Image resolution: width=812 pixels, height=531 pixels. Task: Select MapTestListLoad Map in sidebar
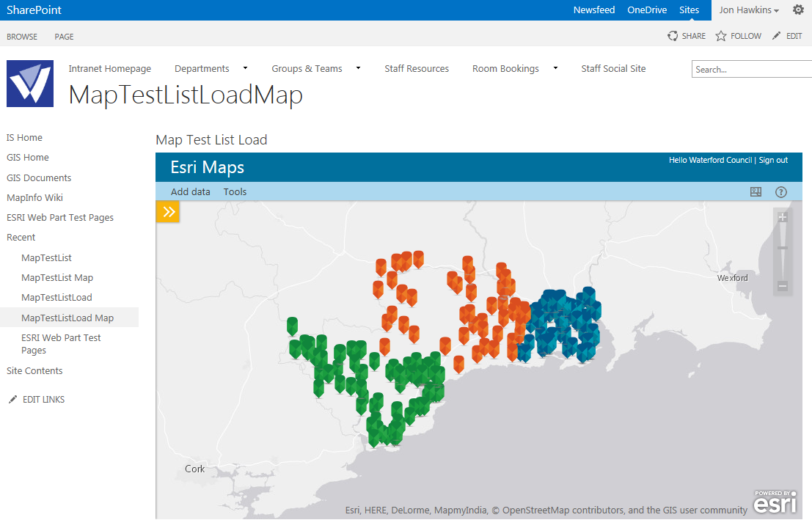(67, 318)
